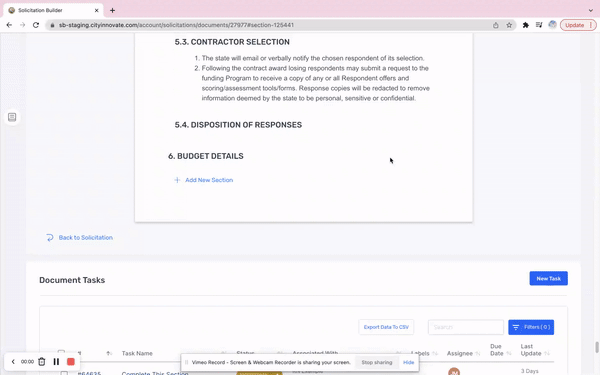
Task: Sort the task table by Due Date
Action: click(509, 353)
